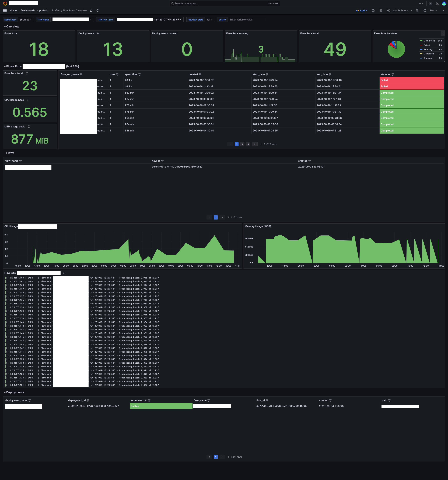Open the Last 24 hours time picker
448x480 pixels.
click(400, 11)
